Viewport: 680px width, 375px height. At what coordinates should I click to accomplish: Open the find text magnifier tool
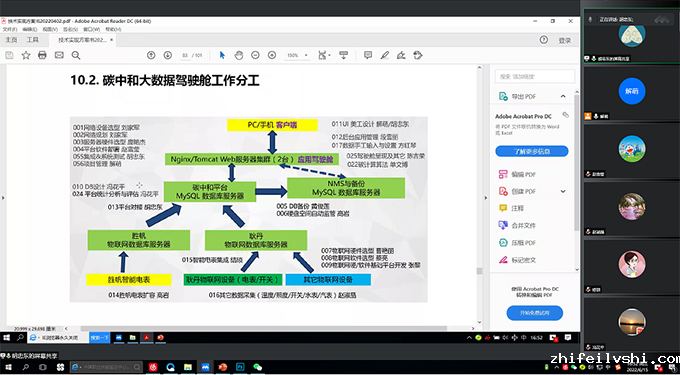(x=76, y=55)
